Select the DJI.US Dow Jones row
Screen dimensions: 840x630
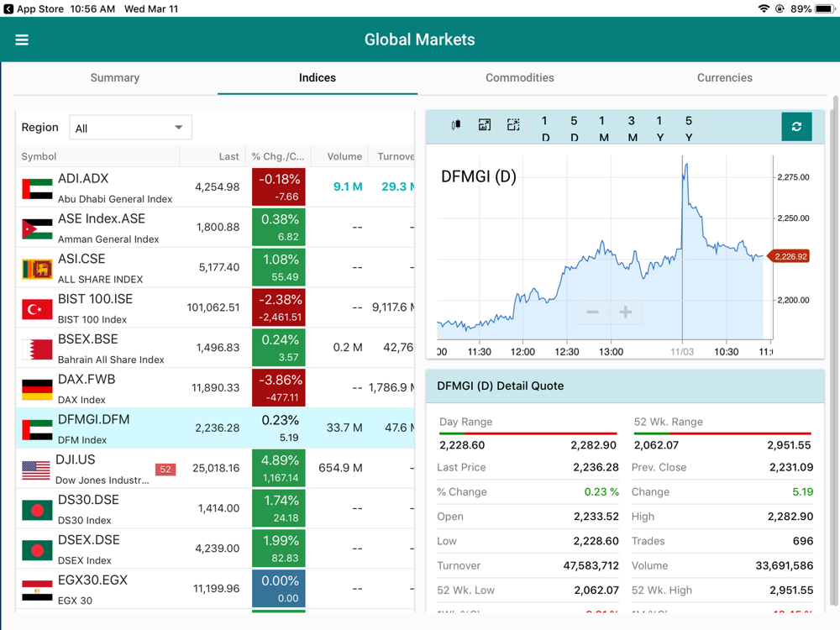click(x=215, y=468)
